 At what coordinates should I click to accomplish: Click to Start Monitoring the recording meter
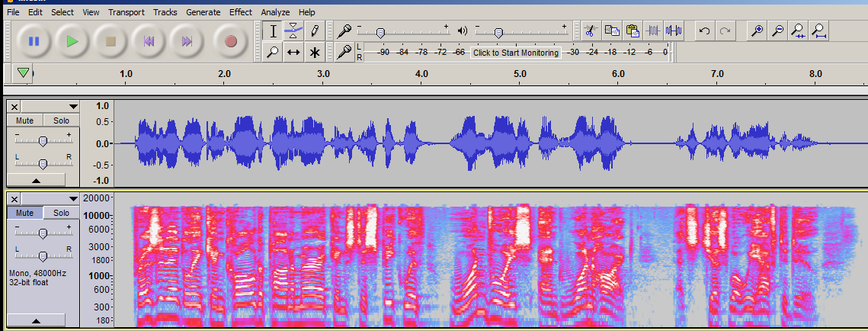click(515, 53)
